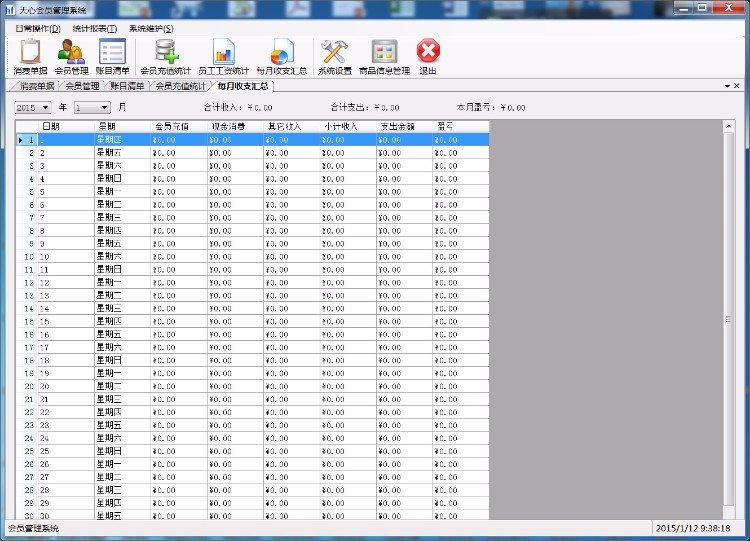Click 星期六 cell in row 3

[123, 166]
